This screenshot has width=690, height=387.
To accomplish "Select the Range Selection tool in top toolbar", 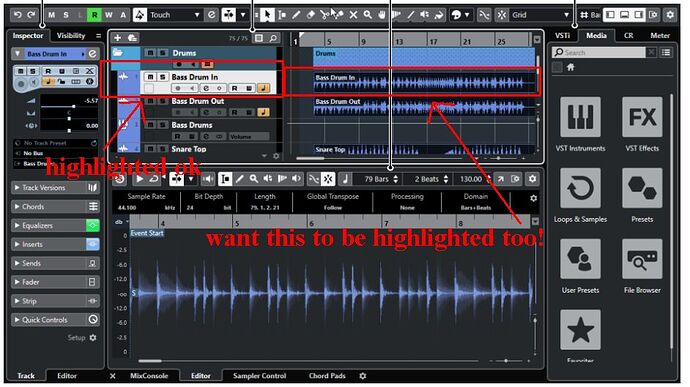I will click(282, 15).
